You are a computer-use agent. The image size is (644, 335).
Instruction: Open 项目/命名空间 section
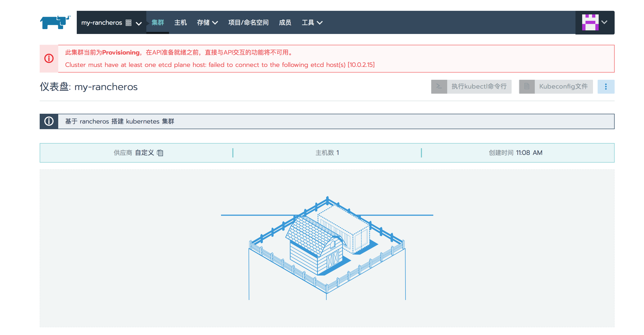(x=248, y=23)
